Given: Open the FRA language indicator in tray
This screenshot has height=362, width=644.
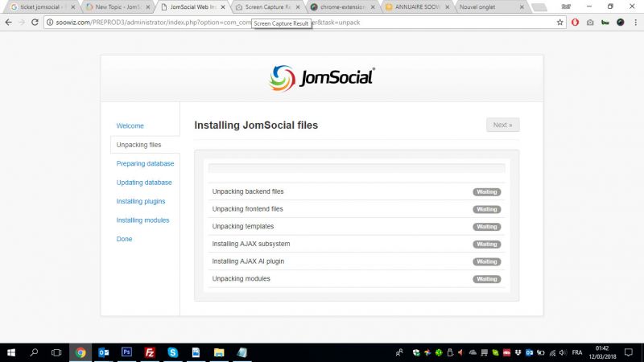Looking at the screenshot, I should click(x=577, y=352).
